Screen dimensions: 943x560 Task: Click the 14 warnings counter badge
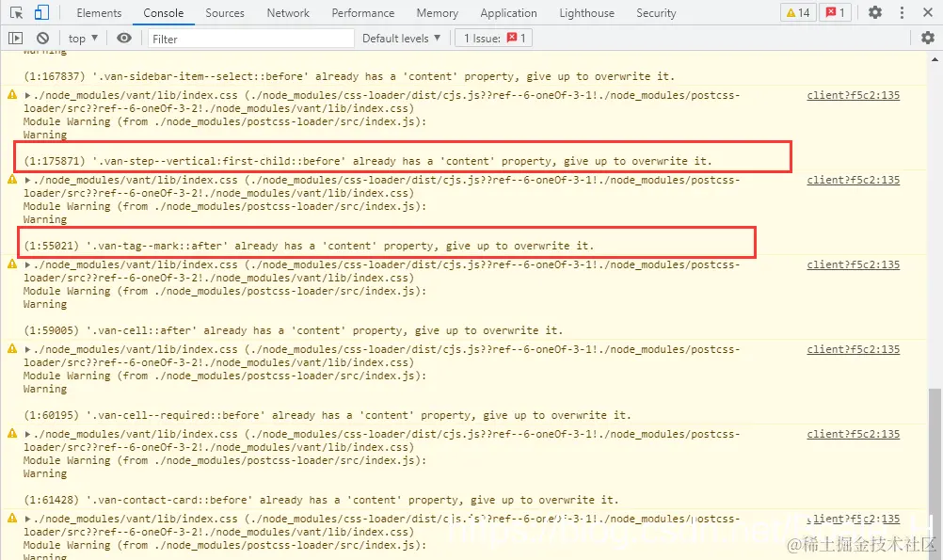point(798,12)
